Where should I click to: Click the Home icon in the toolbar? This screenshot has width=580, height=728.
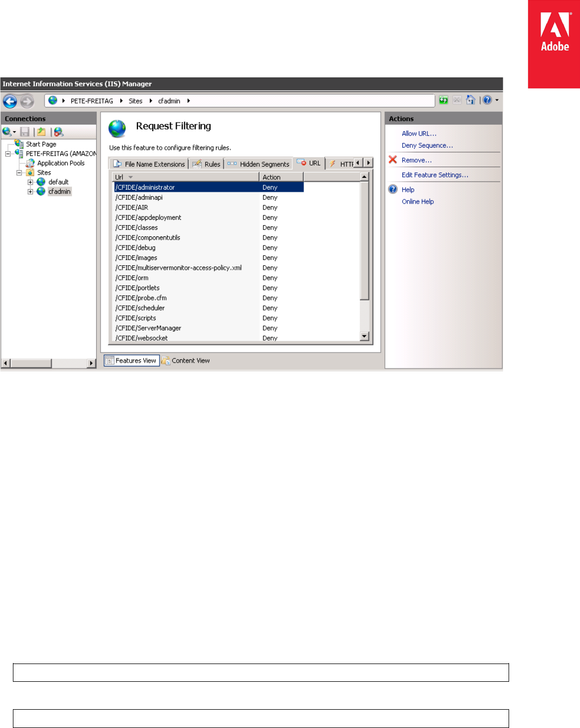tap(471, 100)
